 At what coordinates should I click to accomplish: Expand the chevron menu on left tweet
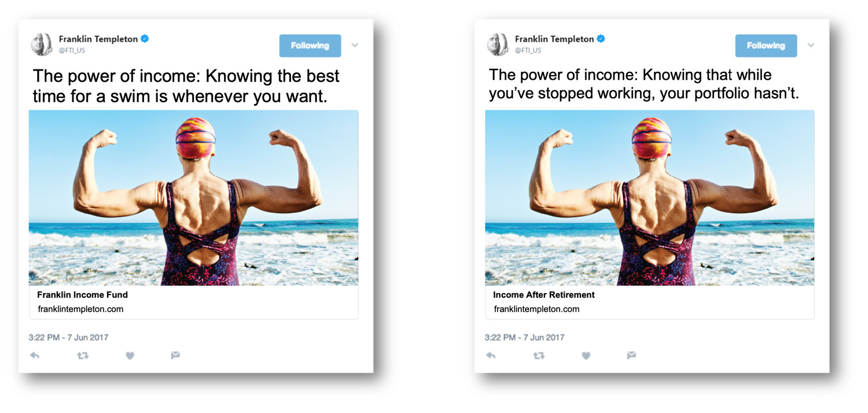(x=355, y=45)
